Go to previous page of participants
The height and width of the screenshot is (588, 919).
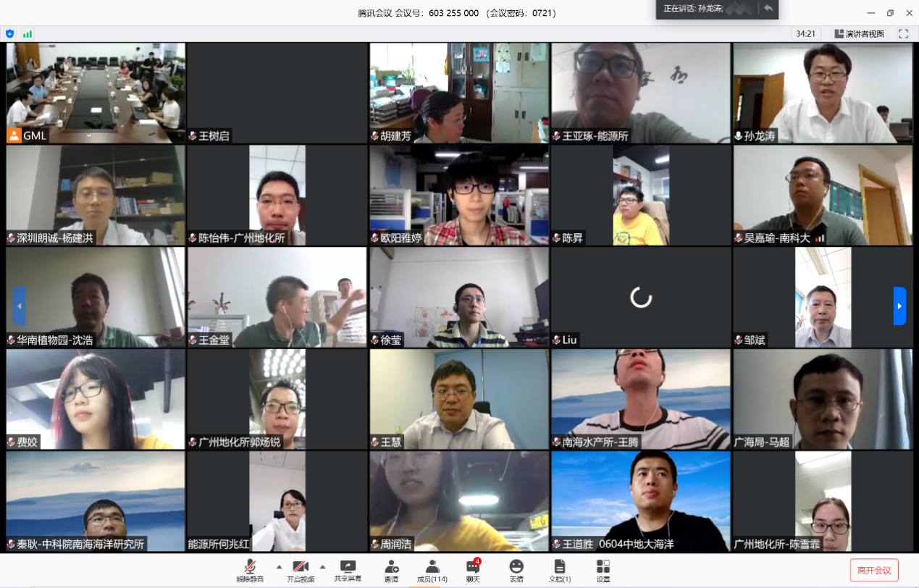tap(20, 306)
